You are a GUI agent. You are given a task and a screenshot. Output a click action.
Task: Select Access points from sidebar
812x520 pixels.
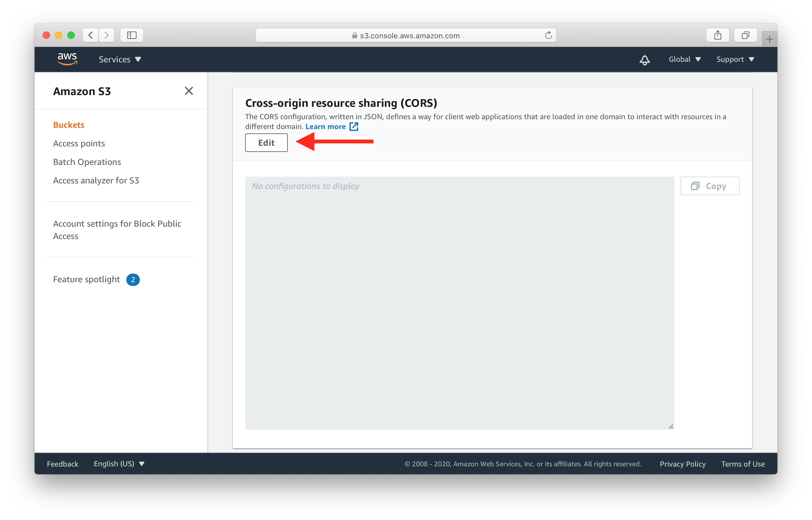point(78,143)
